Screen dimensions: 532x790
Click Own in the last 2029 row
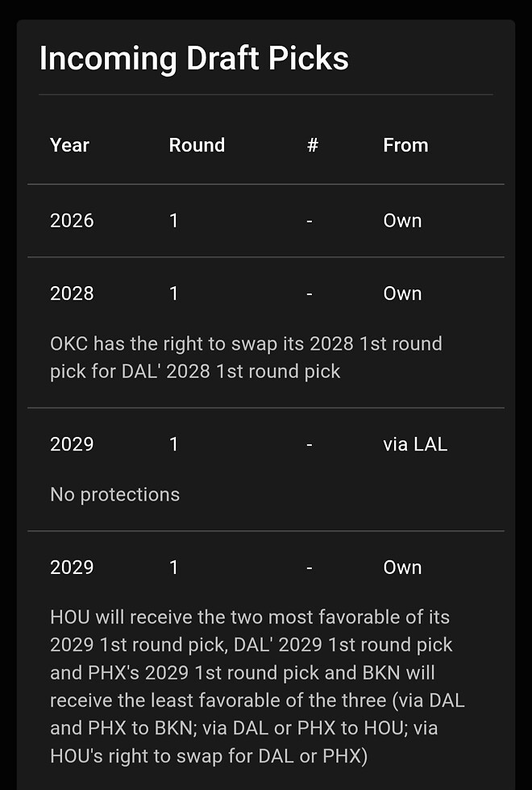[x=402, y=568]
